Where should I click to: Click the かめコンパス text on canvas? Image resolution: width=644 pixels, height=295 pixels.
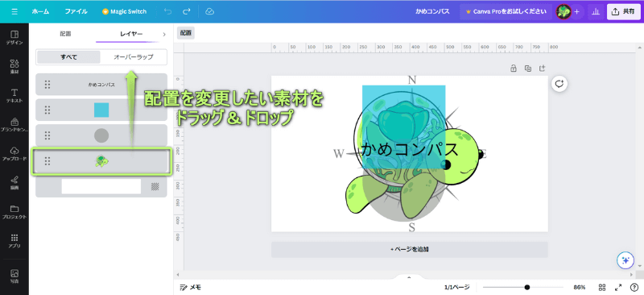(x=410, y=149)
